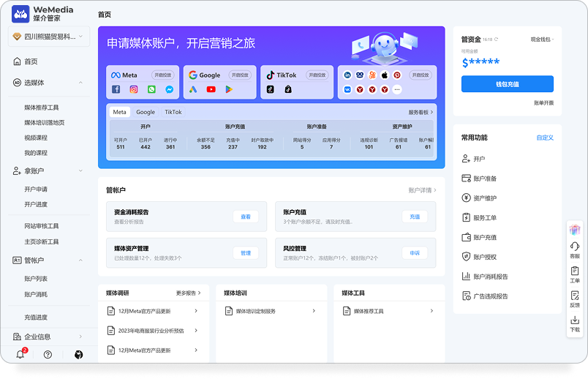Image resolution: width=588 pixels, height=379 pixels.
Task: Click the 下载 download icon
Action: 574,320
